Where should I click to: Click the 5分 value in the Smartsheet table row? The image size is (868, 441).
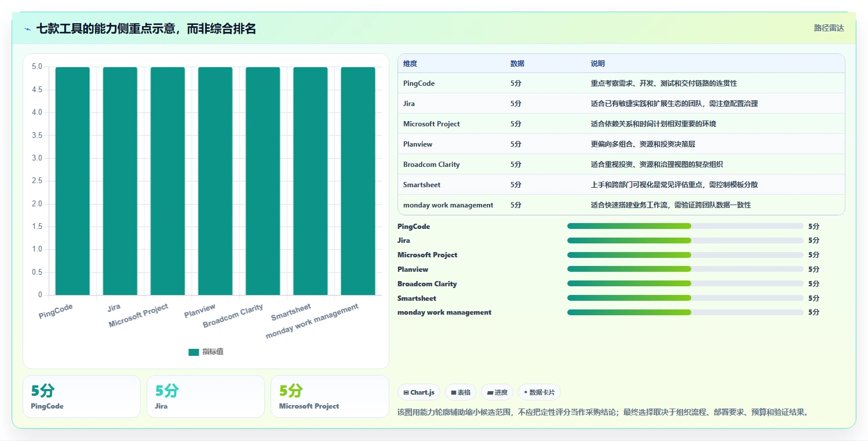click(516, 185)
